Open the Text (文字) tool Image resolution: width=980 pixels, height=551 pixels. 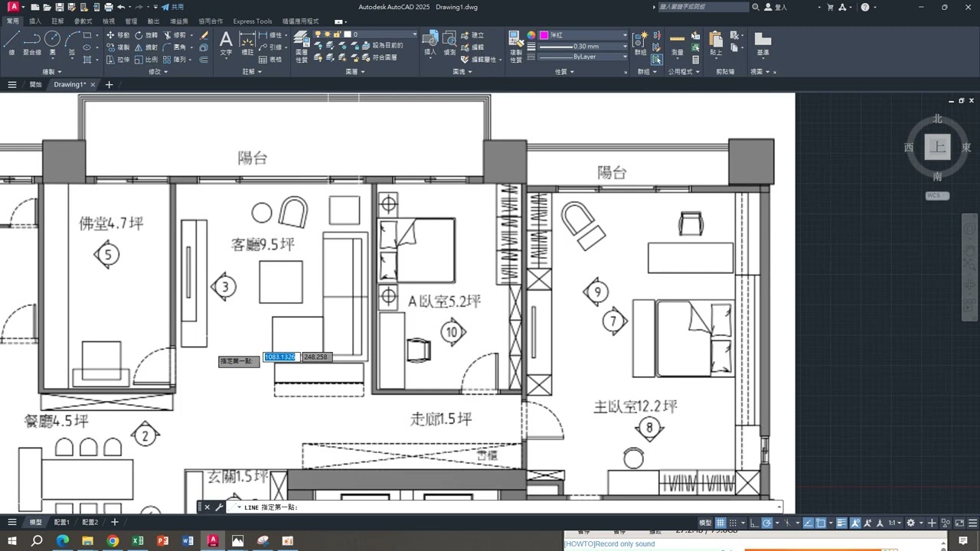tap(226, 44)
